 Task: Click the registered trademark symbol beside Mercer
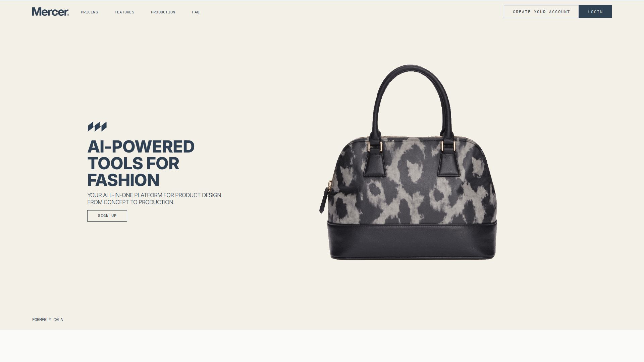pyautogui.click(x=68, y=14)
